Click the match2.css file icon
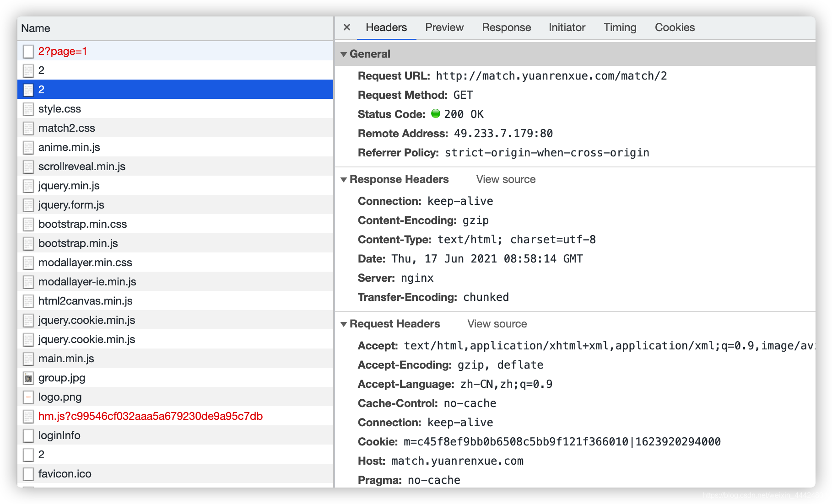Screen dimensions: 832x504 pos(28,128)
